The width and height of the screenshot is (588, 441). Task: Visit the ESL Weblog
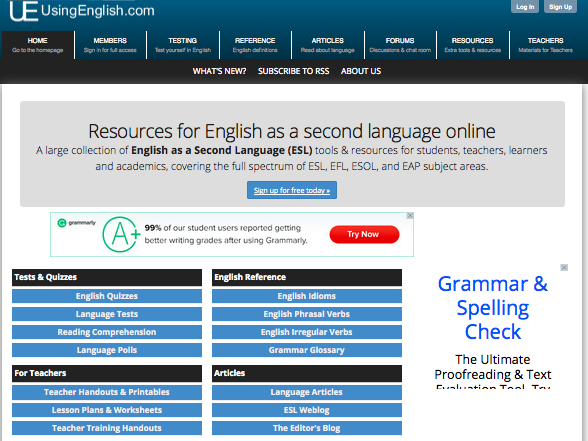307,410
